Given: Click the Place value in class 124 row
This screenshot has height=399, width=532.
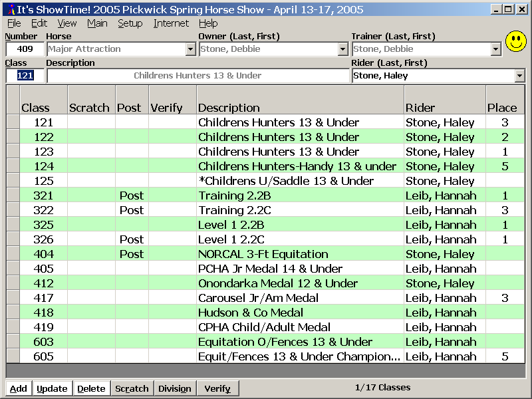Looking at the screenshot, I should [505, 166].
